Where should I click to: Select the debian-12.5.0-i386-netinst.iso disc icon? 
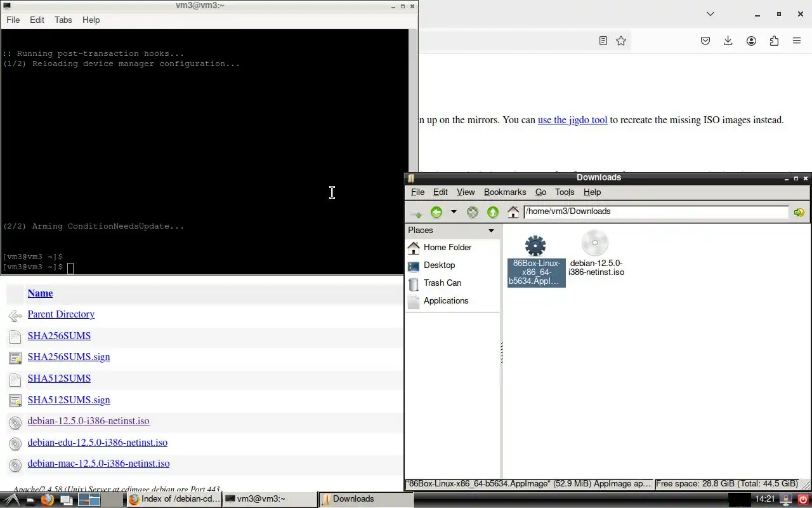click(595, 243)
